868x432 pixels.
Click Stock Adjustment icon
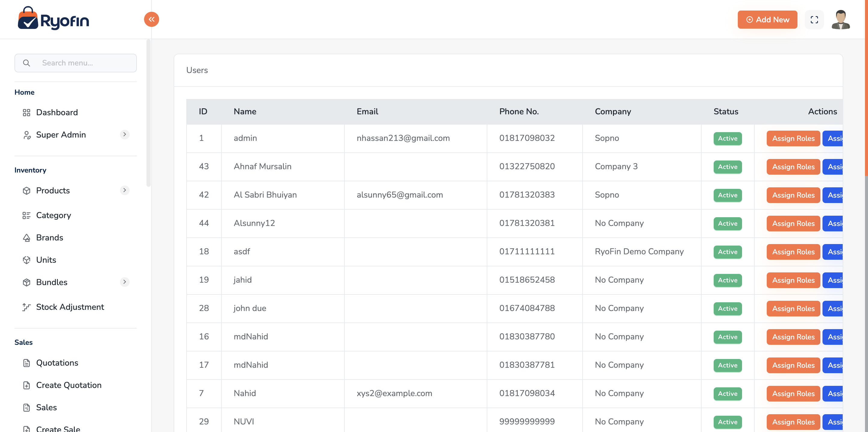click(27, 307)
